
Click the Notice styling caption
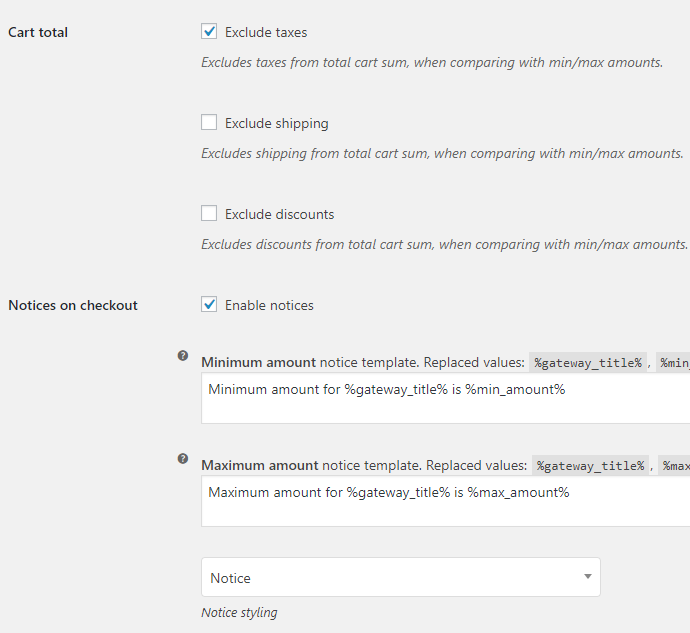[x=239, y=613]
